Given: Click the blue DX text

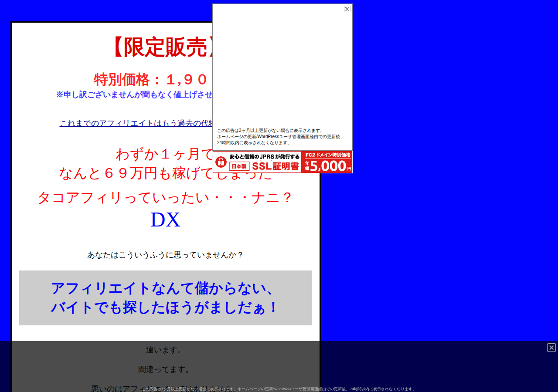Looking at the screenshot, I should click(x=165, y=220).
